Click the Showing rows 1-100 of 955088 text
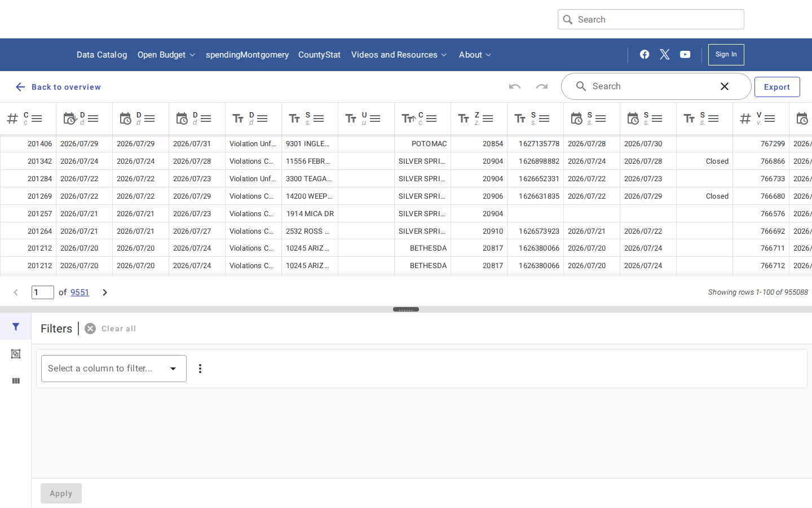Image resolution: width=812 pixels, height=508 pixels. click(x=758, y=292)
